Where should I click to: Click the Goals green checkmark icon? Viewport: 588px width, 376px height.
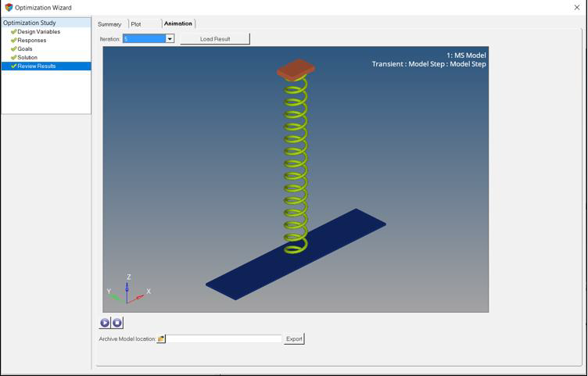click(13, 49)
